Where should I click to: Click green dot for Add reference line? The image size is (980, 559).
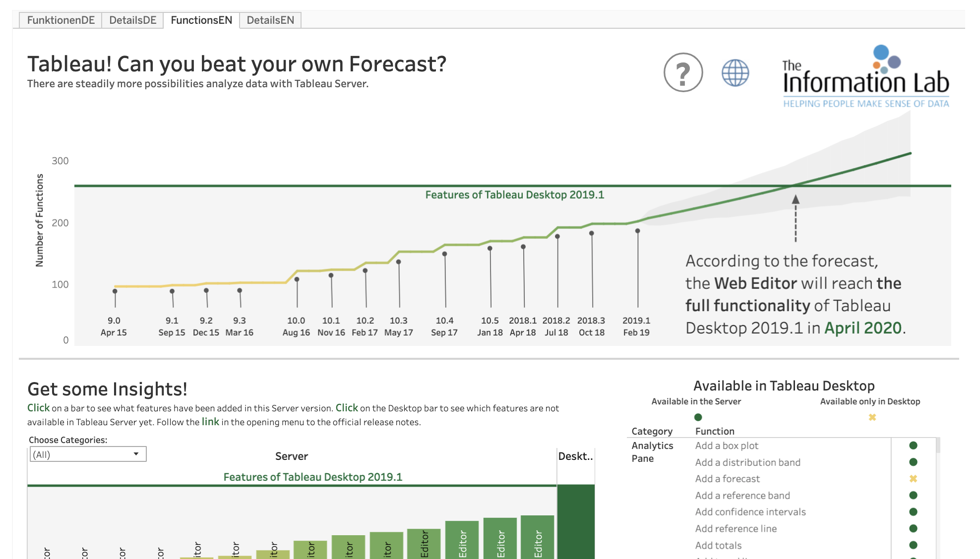[913, 528]
